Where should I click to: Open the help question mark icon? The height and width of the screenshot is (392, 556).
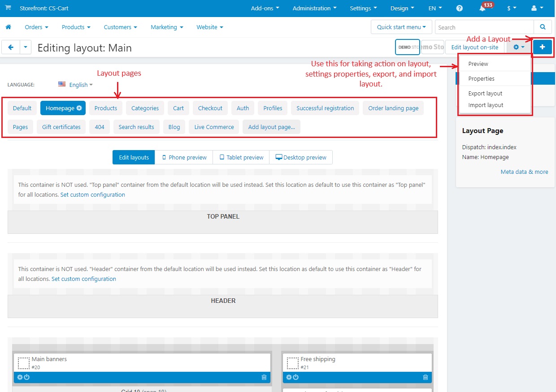pyautogui.click(x=460, y=8)
